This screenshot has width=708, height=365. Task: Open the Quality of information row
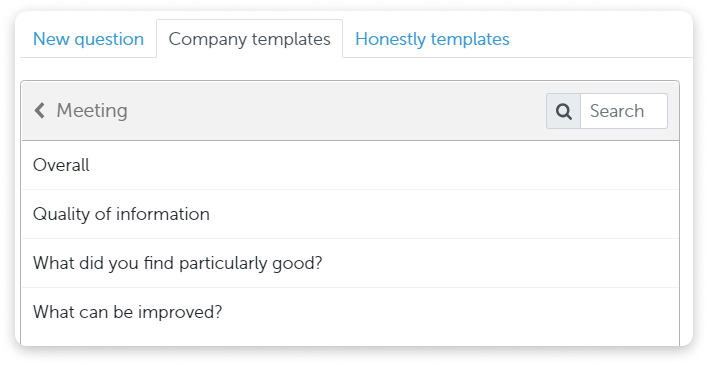point(350,214)
